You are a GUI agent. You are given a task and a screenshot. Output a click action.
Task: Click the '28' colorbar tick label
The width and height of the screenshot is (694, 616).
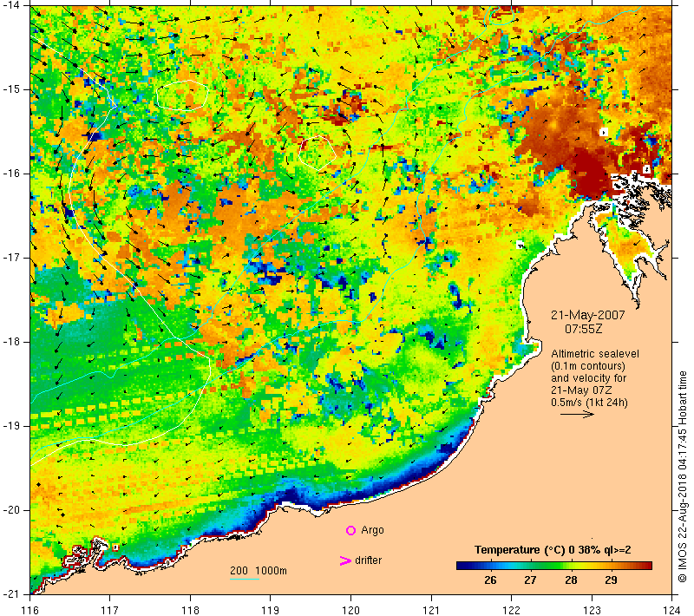(571, 580)
